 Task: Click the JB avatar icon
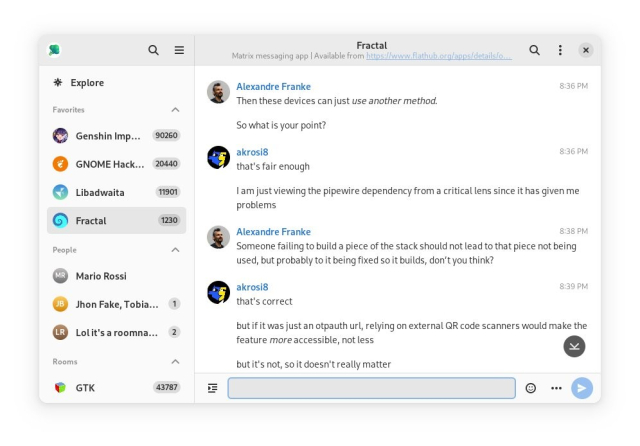tap(60, 304)
